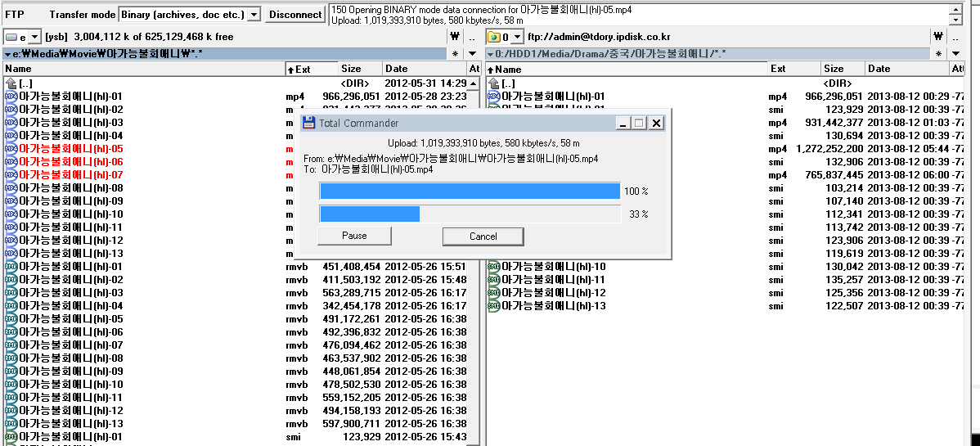980x446 pixels.
Task: Click the icon of red-marked (hl)-07 file
Action: pos(11,174)
